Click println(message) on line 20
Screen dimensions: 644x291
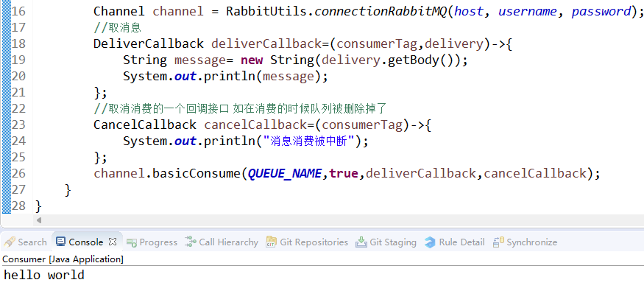coord(262,76)
